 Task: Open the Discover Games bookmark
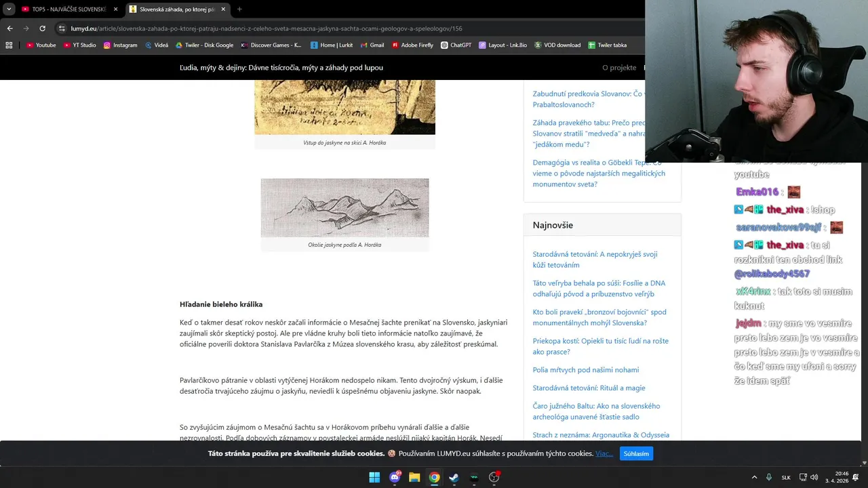click(271, 45)
